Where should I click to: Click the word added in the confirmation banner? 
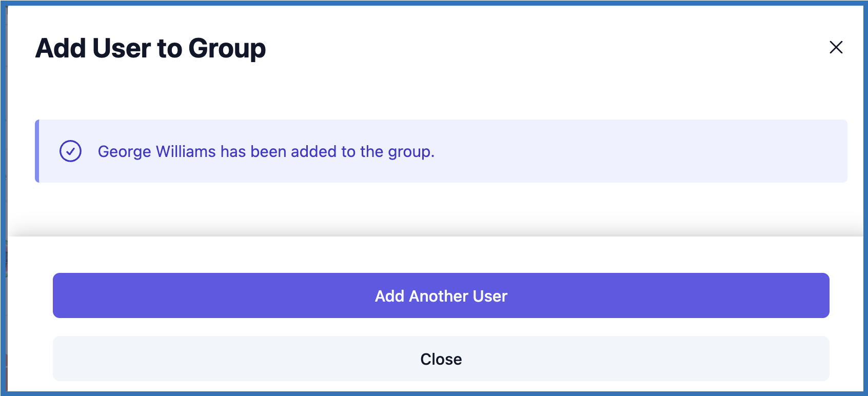313,152
